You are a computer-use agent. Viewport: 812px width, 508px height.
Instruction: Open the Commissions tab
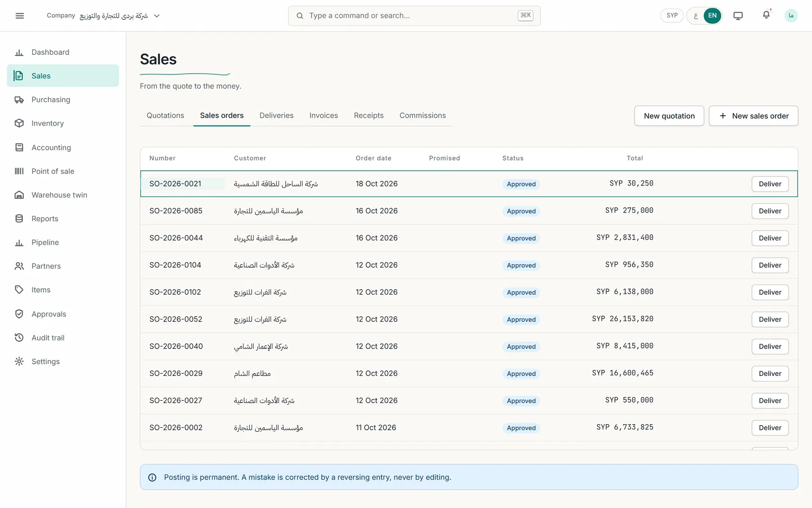pyautogui.click(x=423, y=116)
